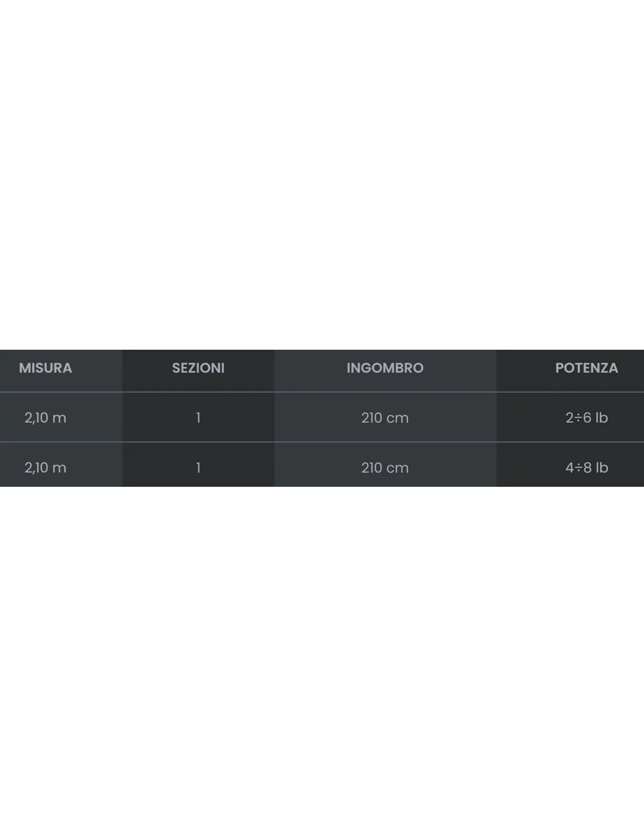Select the second row's sezioni value 1
Image resolution: width=644 pixels, height=833 pixels.
click(x=198, y=467)
